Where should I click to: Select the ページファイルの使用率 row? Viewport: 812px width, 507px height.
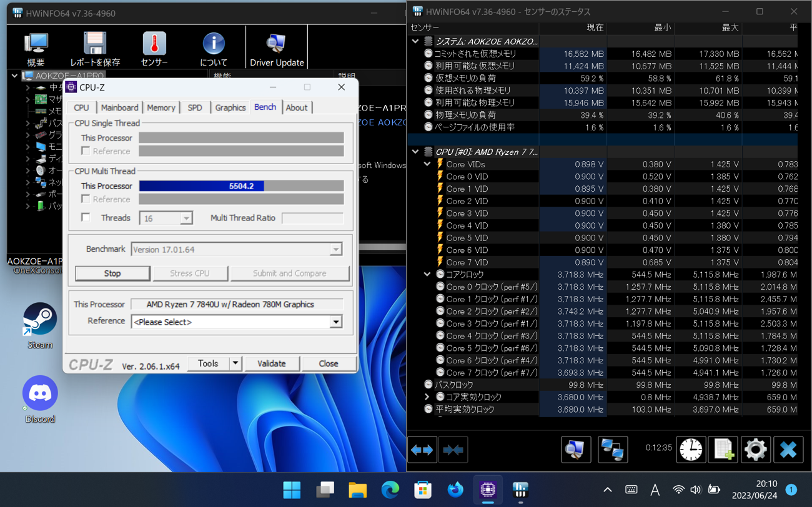click(x=602, y=127)
